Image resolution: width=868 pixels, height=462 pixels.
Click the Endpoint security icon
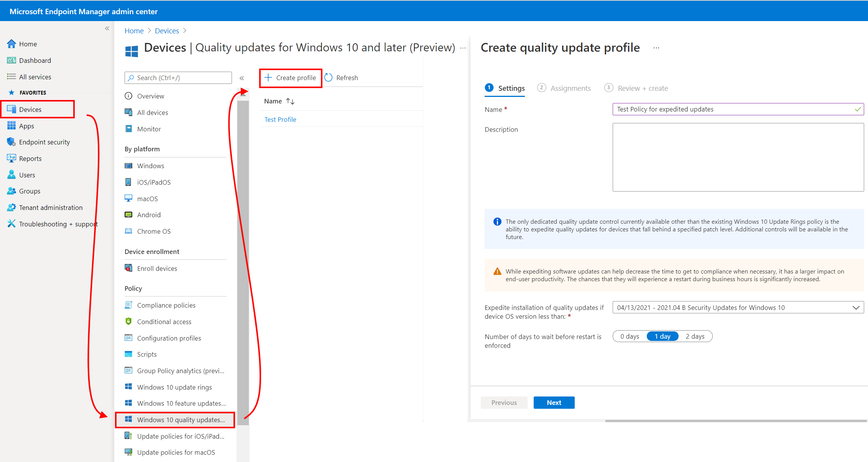10,142
